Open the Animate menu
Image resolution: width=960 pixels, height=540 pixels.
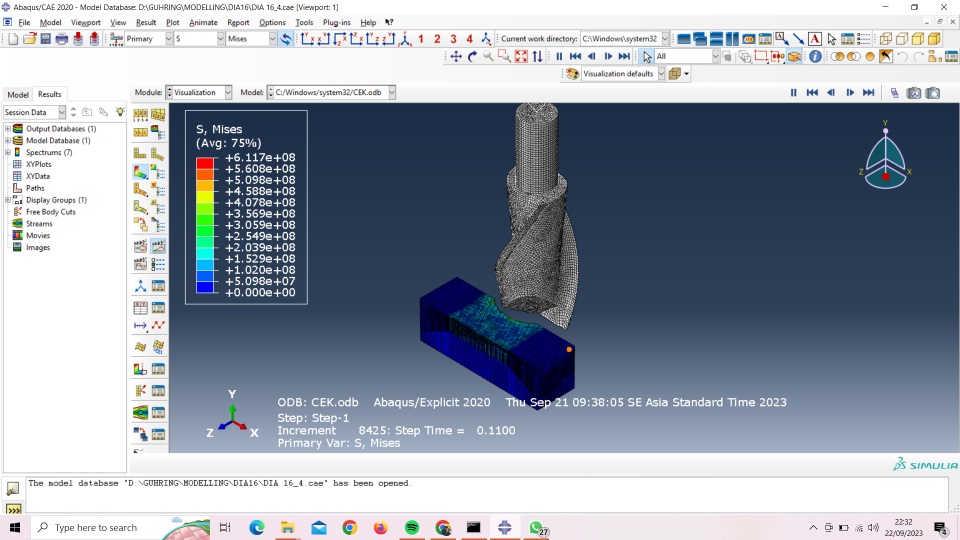pos(203,22)
